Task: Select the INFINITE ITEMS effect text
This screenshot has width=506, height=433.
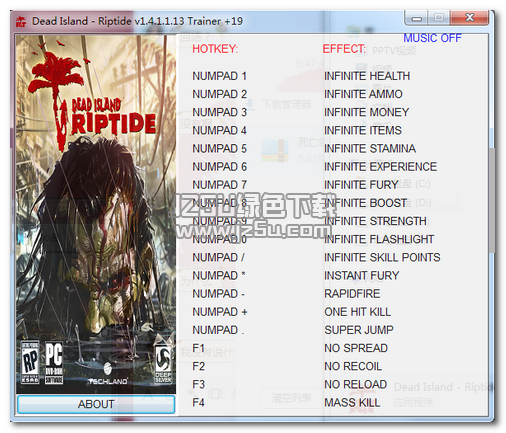Action: [363, 130]
